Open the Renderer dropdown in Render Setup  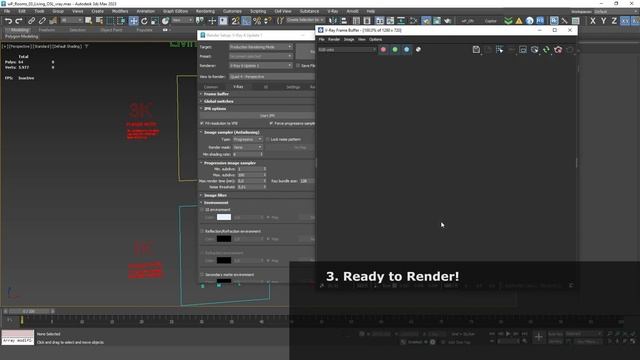click(261, 65)
